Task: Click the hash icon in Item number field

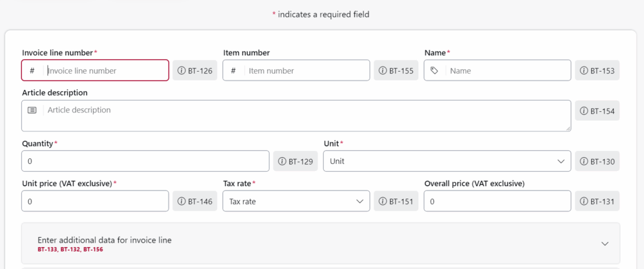Action: pos(233,70)
